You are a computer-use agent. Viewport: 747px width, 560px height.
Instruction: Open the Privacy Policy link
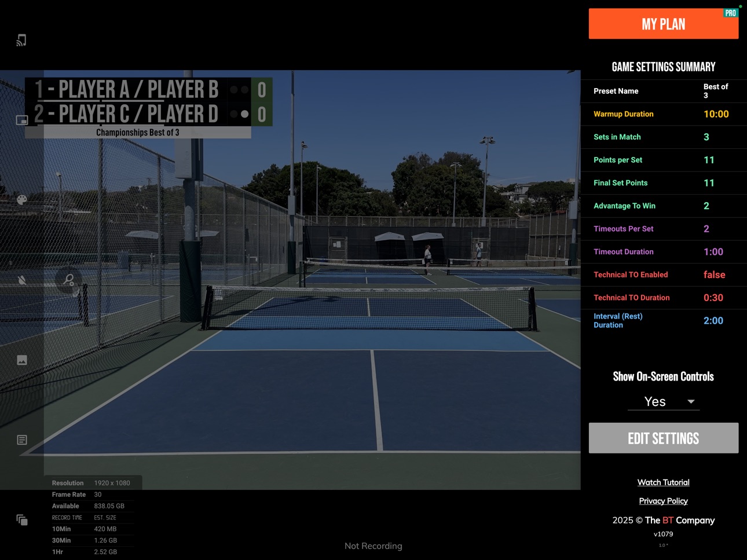pos(664,501)
